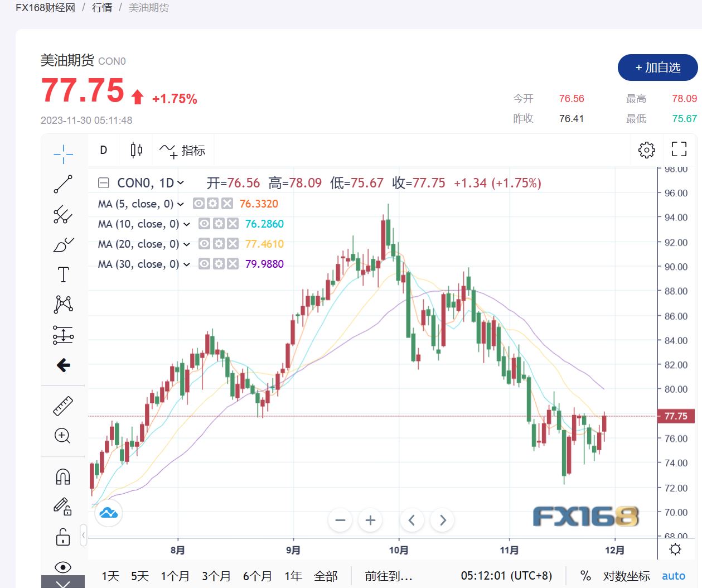Zoom out the chart with minus button

[x=340, y=520]
